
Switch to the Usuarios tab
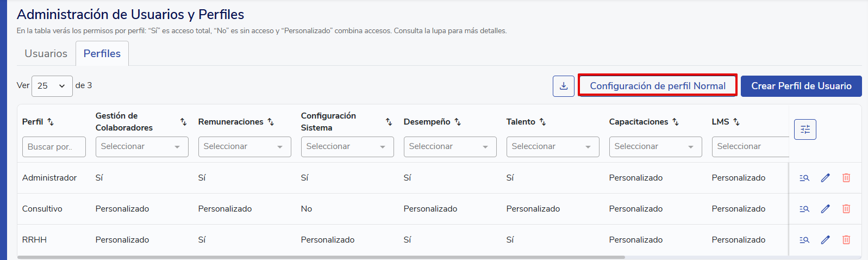(46, 54)
